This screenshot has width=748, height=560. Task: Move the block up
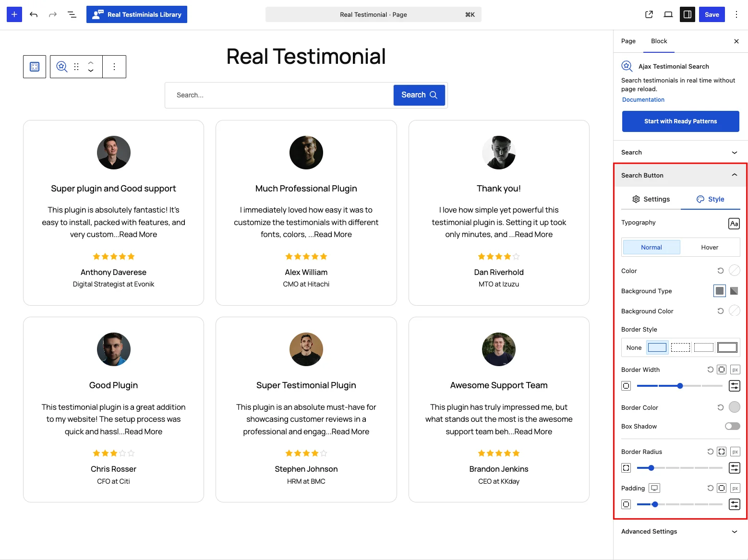coord(91,62)
